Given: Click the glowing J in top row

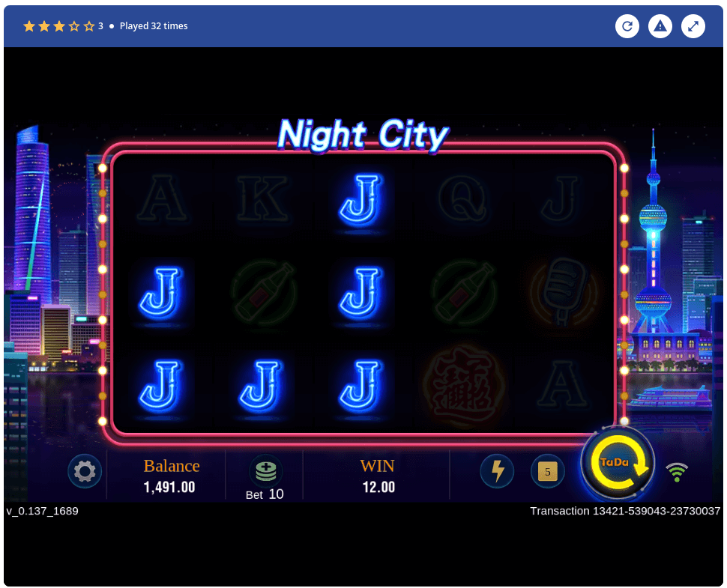Looking at the screenshot, I should 361,200.
